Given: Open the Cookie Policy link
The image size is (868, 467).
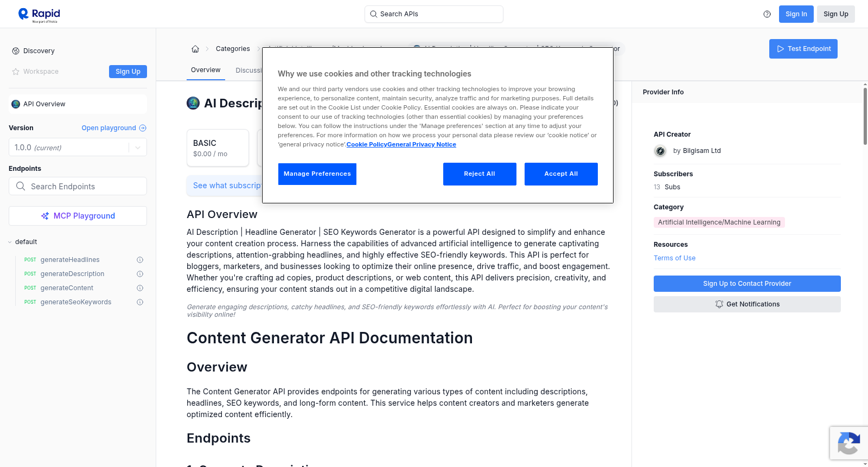Looking at the screenshot, I should 367,144.
